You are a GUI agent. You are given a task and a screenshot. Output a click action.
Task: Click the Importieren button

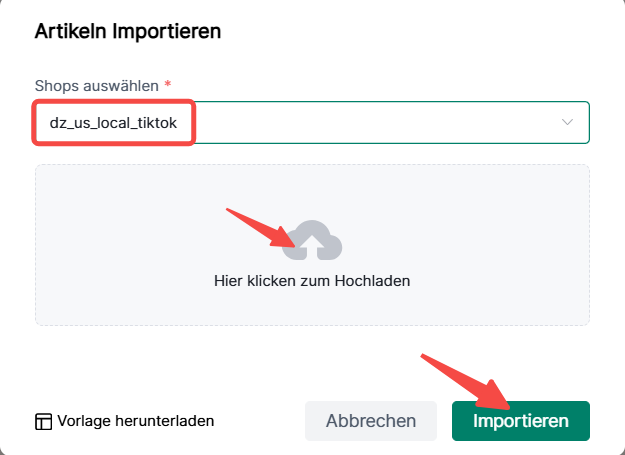coord(520,421)
